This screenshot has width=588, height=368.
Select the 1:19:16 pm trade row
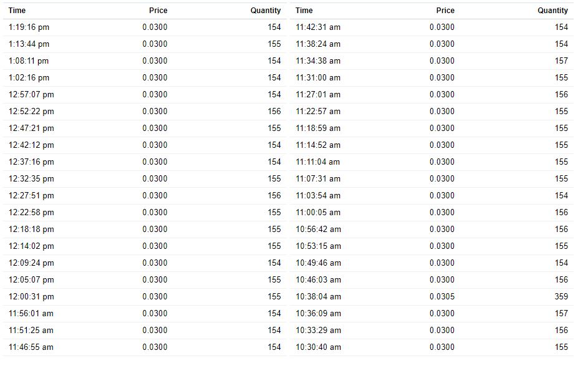pos(145,27)
